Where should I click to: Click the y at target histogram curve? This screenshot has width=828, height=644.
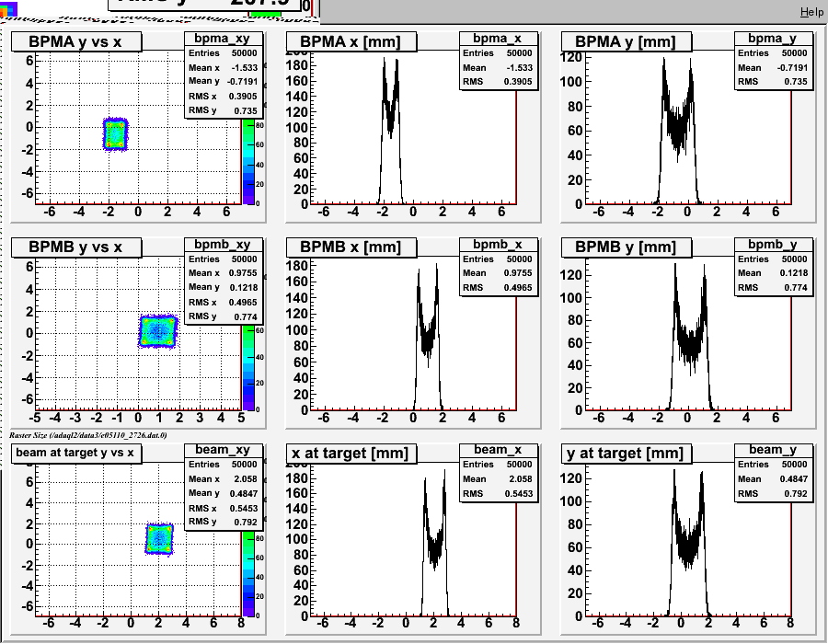coord(687,542)
